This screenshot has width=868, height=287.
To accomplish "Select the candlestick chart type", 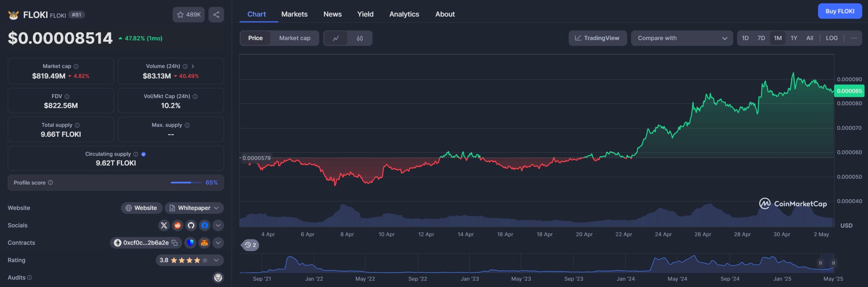I will click(x=360, y=38).
